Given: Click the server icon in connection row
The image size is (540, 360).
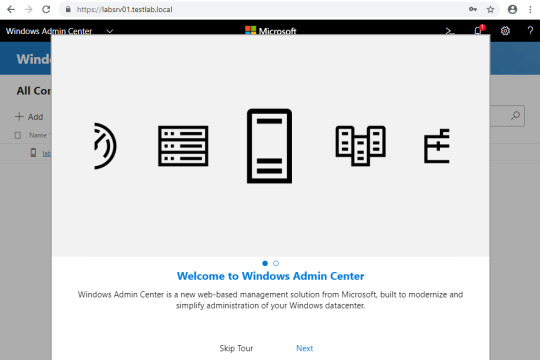Looking at the screenshot, I should coord(33,152).
